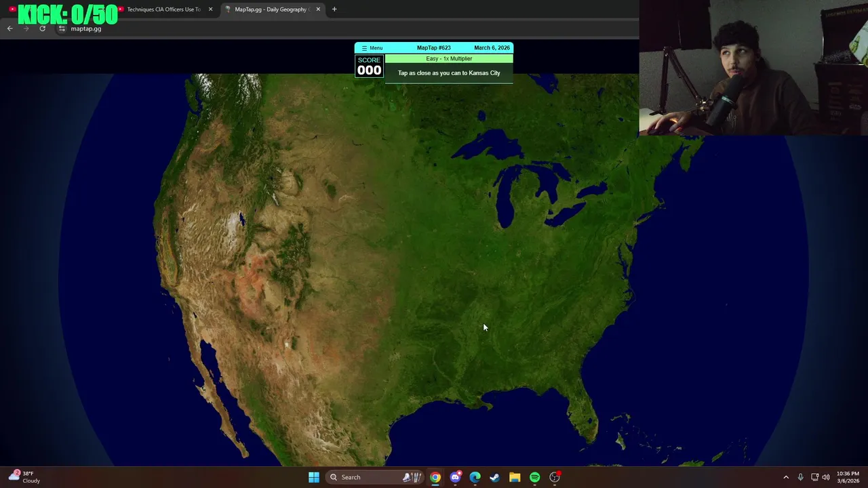
Task: Go back in browser history
Action: [x=9, y=28]
